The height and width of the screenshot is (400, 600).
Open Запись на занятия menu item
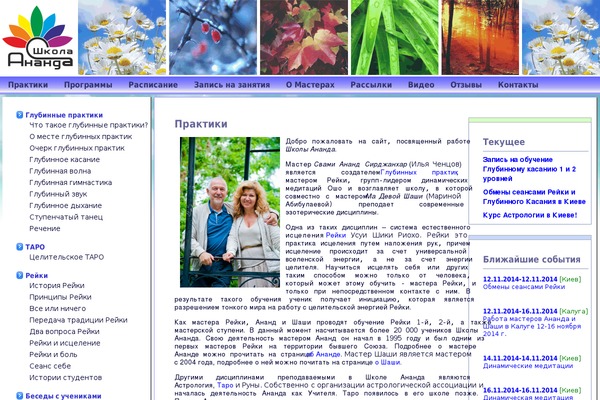point(232,85)
